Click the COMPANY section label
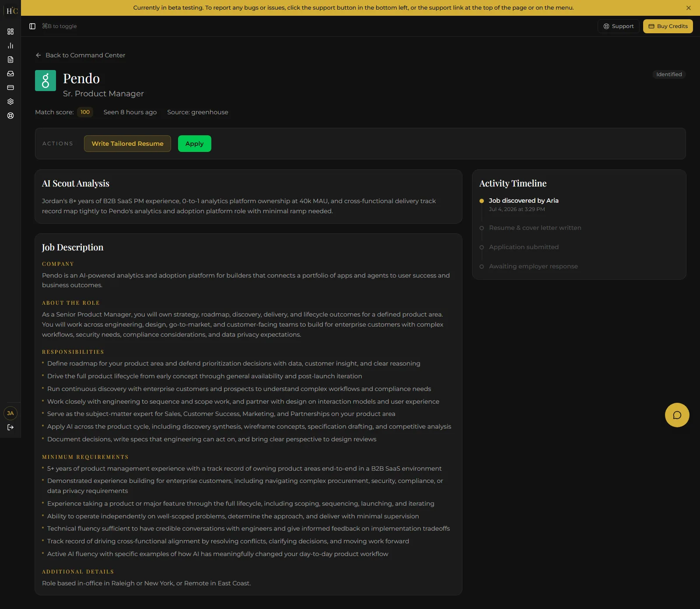 [x=58, y=264]
